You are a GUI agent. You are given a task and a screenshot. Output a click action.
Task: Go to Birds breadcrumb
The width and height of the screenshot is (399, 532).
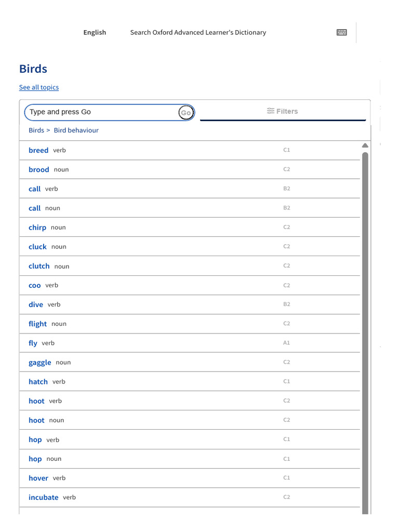tap(36, 130)
